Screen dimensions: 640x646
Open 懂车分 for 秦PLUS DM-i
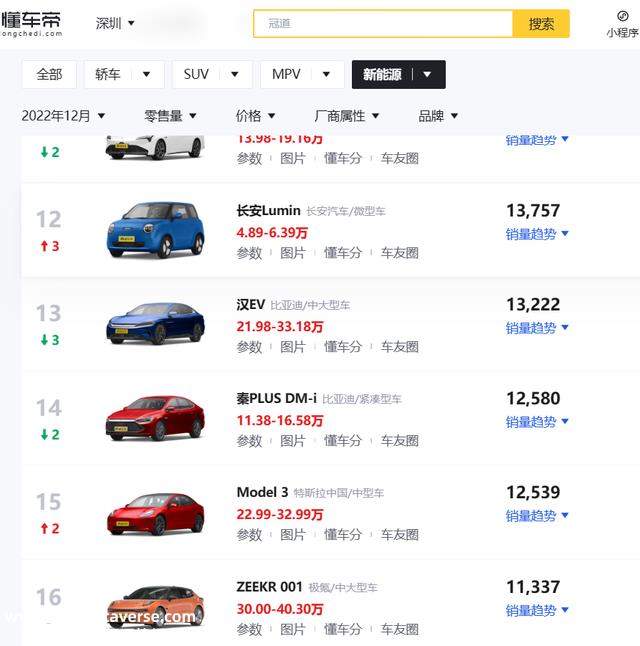(x=343, y=440)
